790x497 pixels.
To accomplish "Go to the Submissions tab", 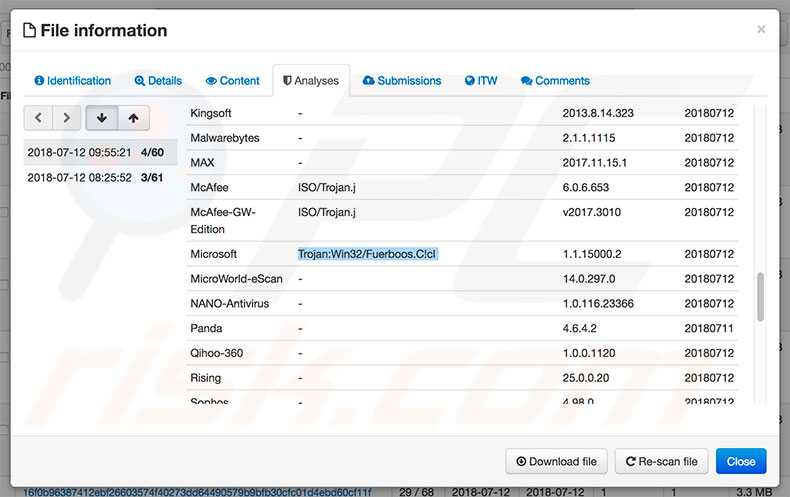I will tap(401, 81).
